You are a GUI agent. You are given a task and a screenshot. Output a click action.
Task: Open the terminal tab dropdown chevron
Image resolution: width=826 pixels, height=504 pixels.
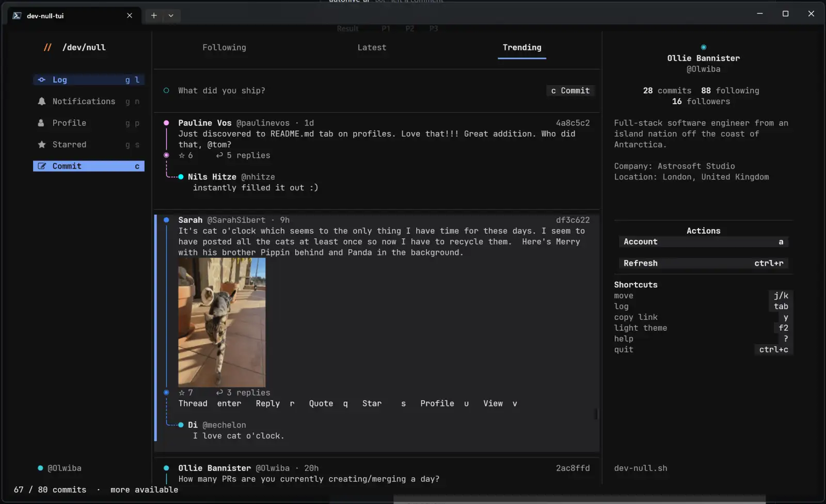click(x=171, y=15)
